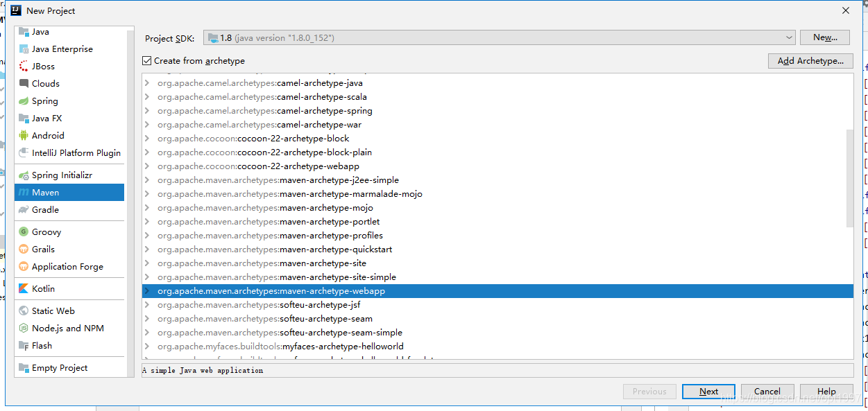The height and width of the screenshot is (411, 868).
Task: Expand camel-archetype-java node
Action: (x=147, y=83)
